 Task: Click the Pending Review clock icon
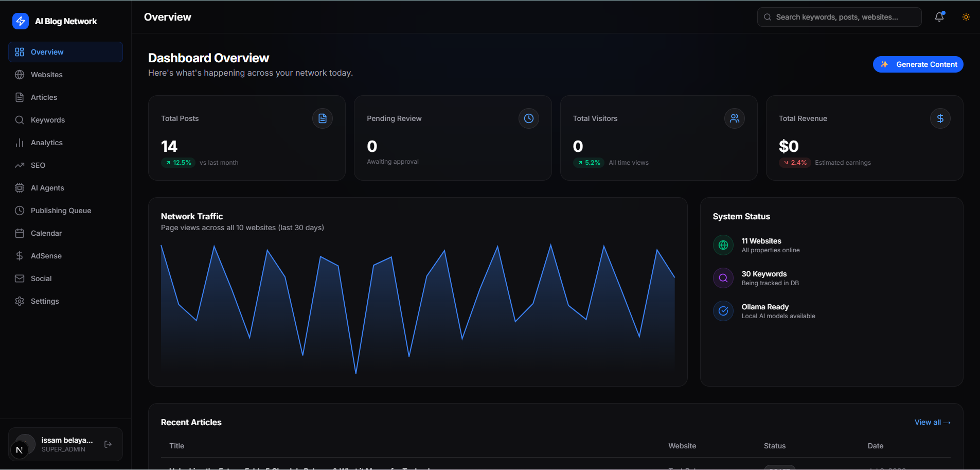(529, 118)
